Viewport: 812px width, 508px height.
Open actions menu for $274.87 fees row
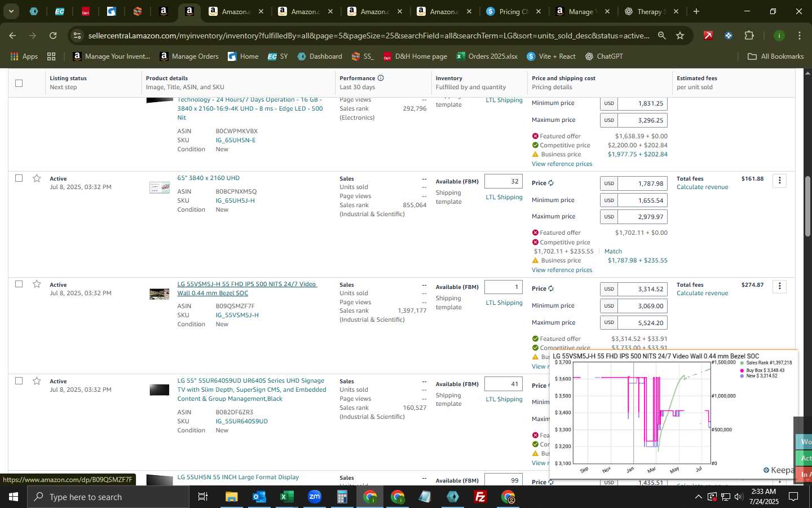pos(779,286)
